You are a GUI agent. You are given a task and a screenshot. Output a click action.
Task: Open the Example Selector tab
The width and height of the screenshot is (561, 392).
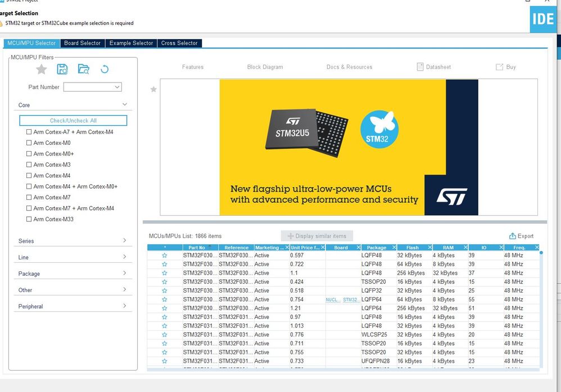[x=131, y=43]
